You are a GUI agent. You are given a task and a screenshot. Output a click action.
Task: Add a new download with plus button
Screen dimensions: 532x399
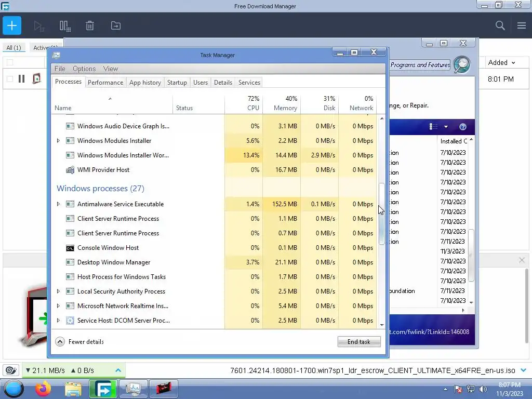pyautogui.click(x=12, y=25)
